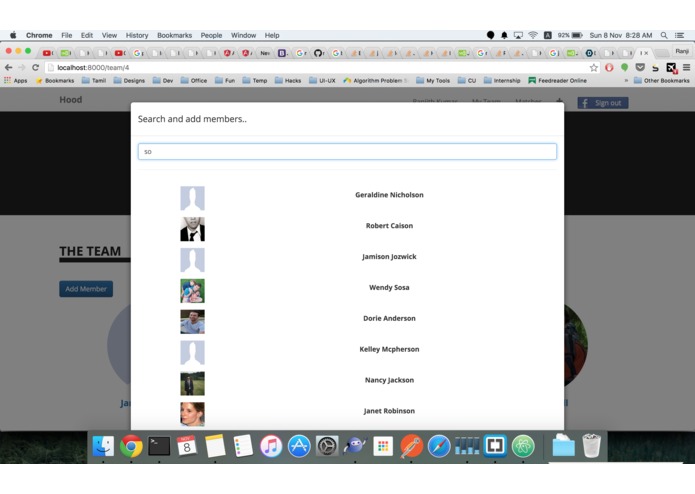Open Safari from the dock
This screenshot has height=494, width=695.
point(439,446)
